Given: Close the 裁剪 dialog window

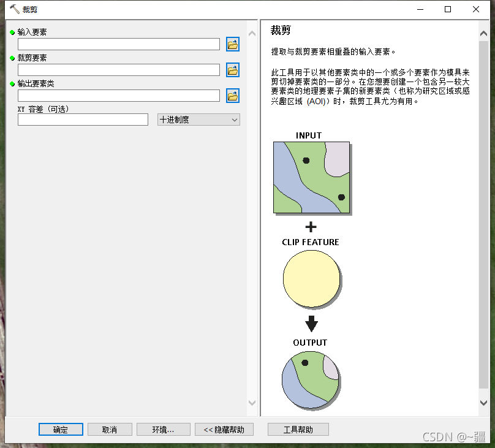Looking at the screenshot, I should point(476,9).
